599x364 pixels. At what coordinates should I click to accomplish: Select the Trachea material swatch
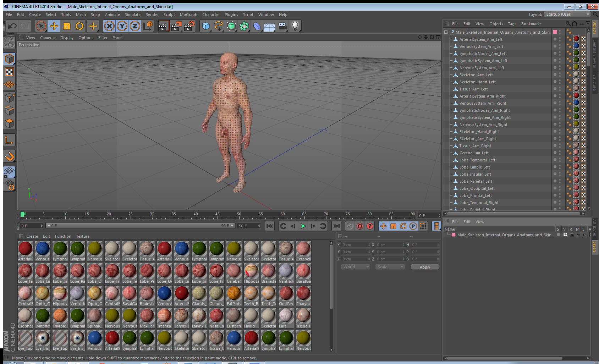164,318
